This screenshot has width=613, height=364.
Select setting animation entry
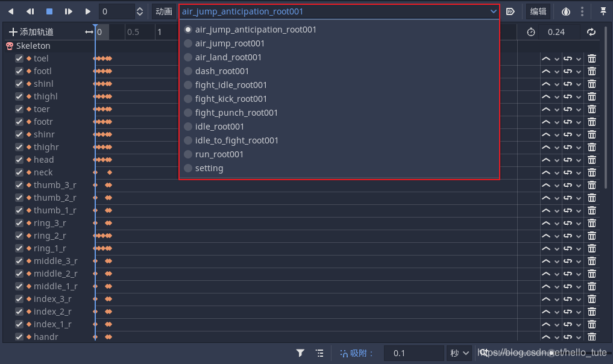coord(339,169)
